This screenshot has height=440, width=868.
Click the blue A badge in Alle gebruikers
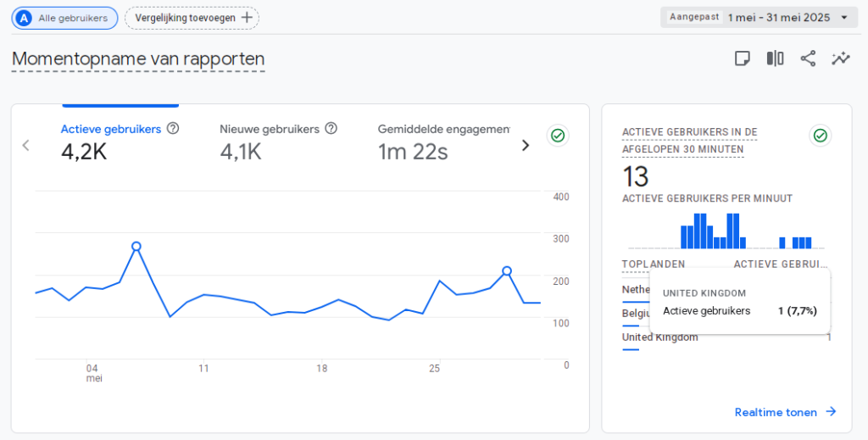23,19
